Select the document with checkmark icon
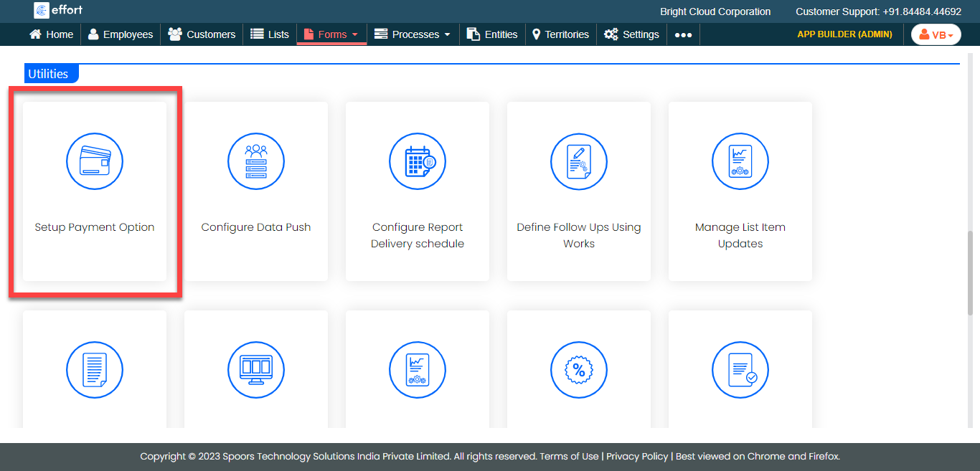The height and width of the screenshot is (471, 980). [x=740, y=370]
